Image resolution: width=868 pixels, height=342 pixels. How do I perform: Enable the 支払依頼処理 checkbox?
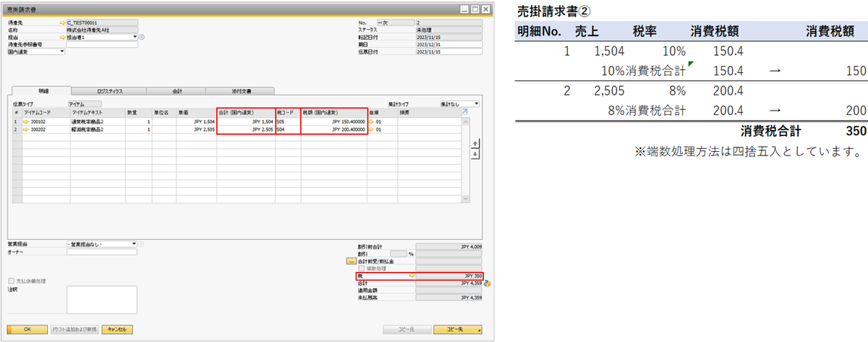point(11,281)
